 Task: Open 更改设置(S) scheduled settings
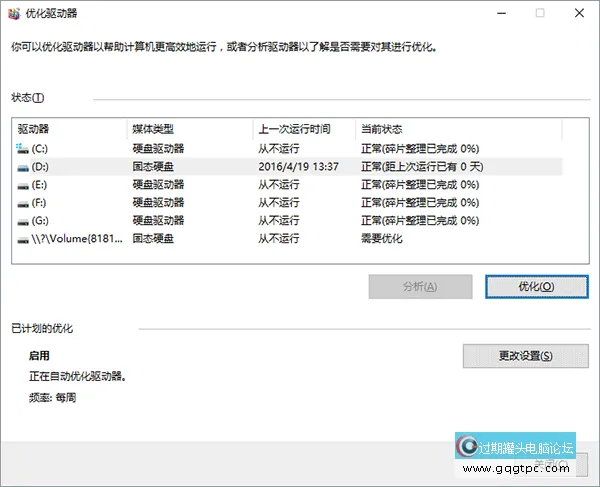[x=525, y=356]
